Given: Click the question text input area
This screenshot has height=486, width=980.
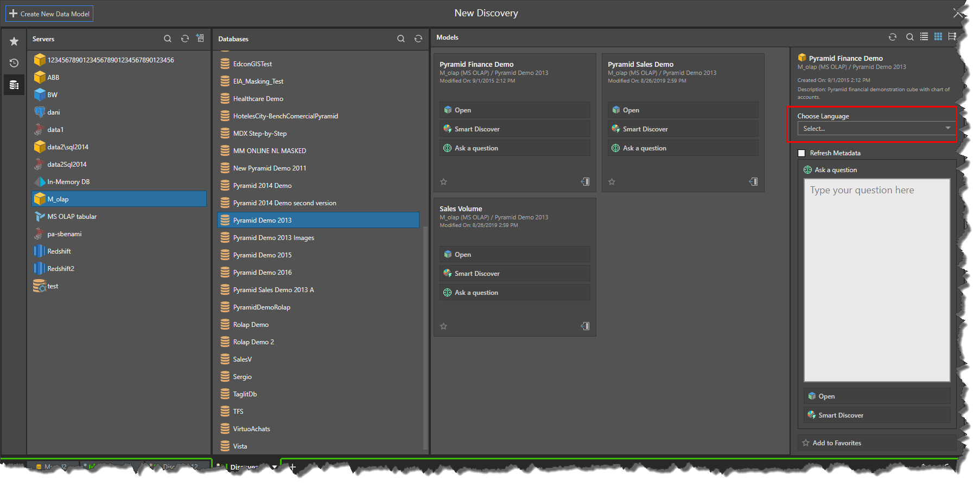Looking at the screenshot, I should point(876,280).
